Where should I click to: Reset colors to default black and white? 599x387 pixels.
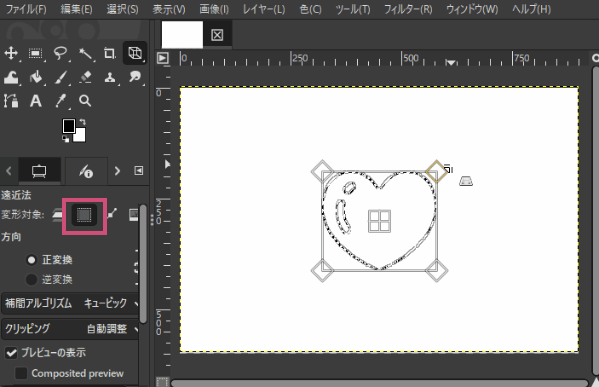point(66,139)
